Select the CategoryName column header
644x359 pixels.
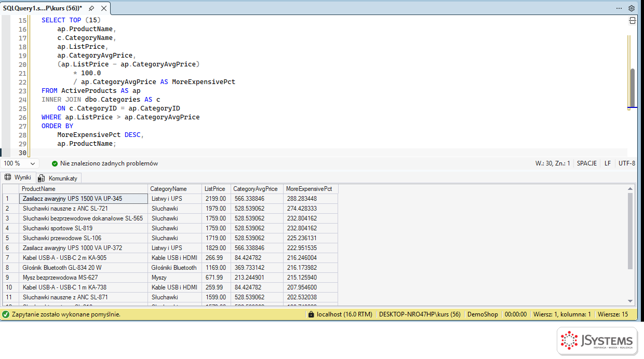[175, 189]
